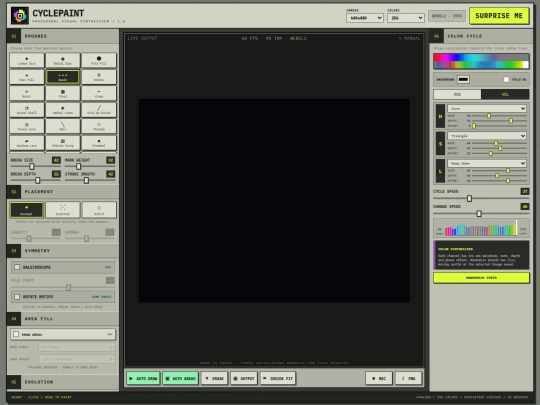Open the H channel waveform dropdown
Viewport: 540px width, 405px height.
pos(487,108)
